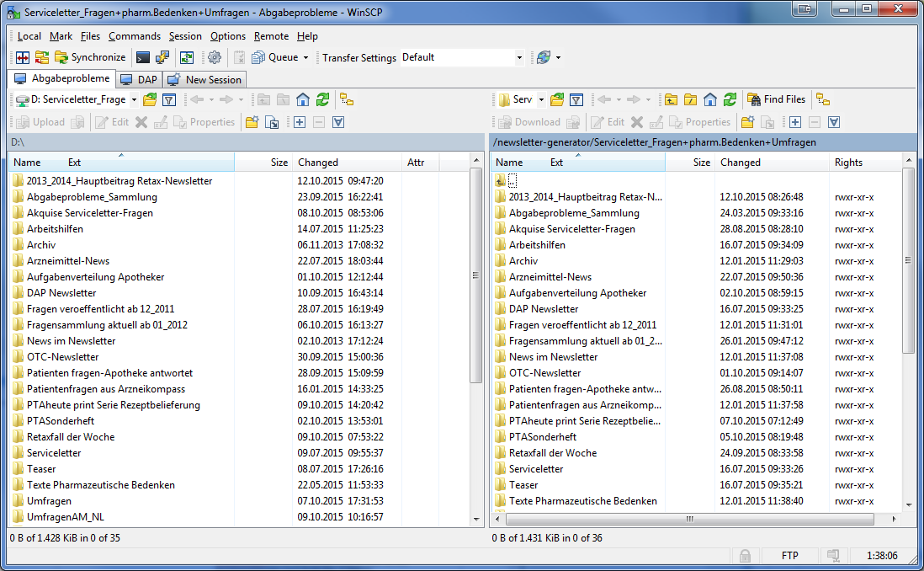This screenshot has width=924, height=571.
Task: Open PuTTY session icon in toolbar
Action: pos(162,57)
